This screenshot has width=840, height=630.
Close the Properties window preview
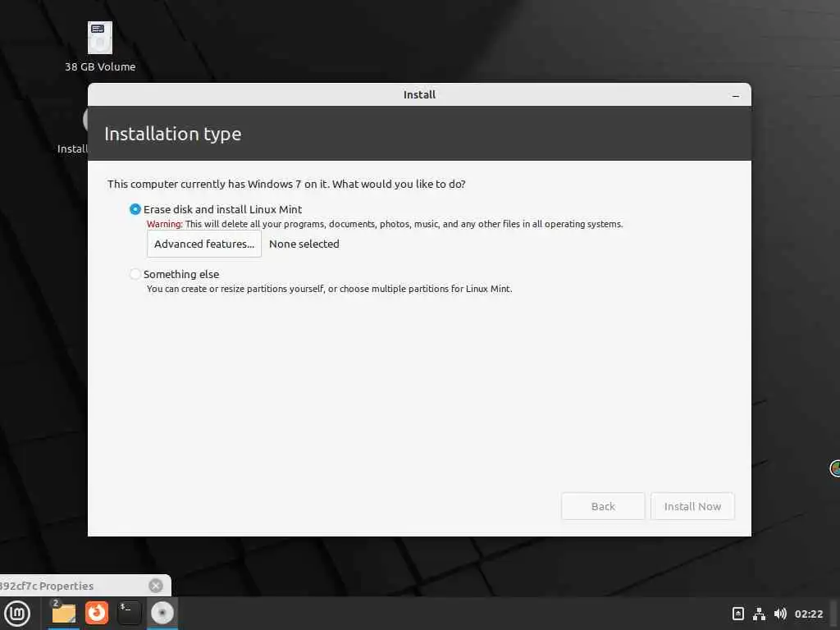pyautogui.click(x=156, y=586)
